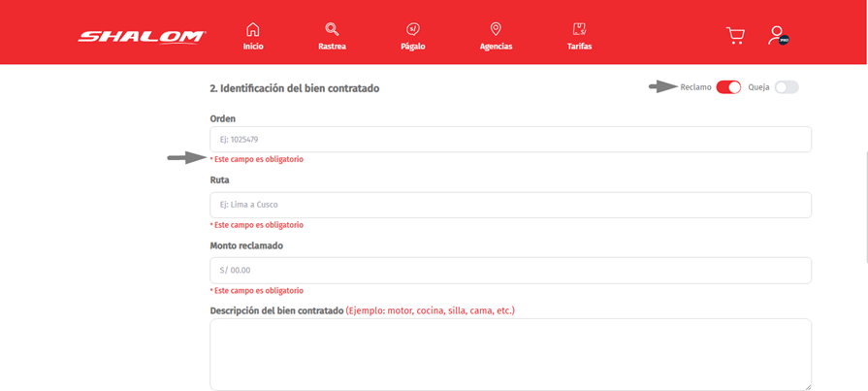The image size is (868, 391).
Task: Select the Págalo payment icon
Action: point(413,29)
